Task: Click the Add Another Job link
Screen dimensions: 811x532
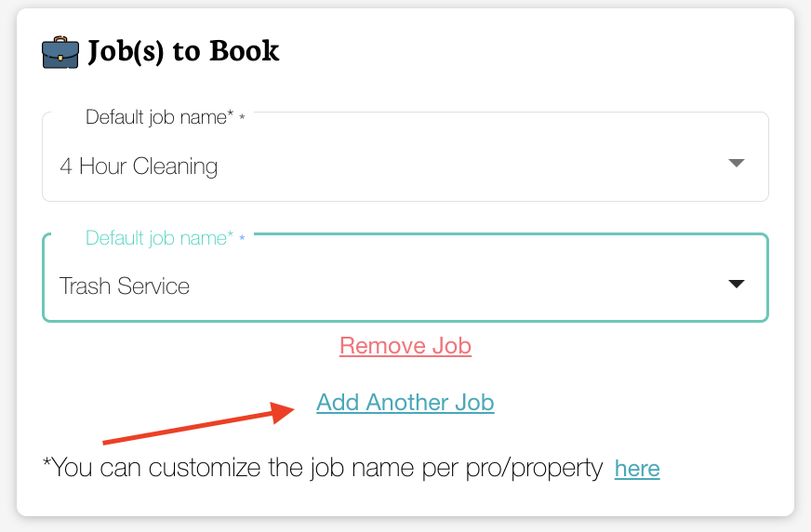Action: [405, 403]
